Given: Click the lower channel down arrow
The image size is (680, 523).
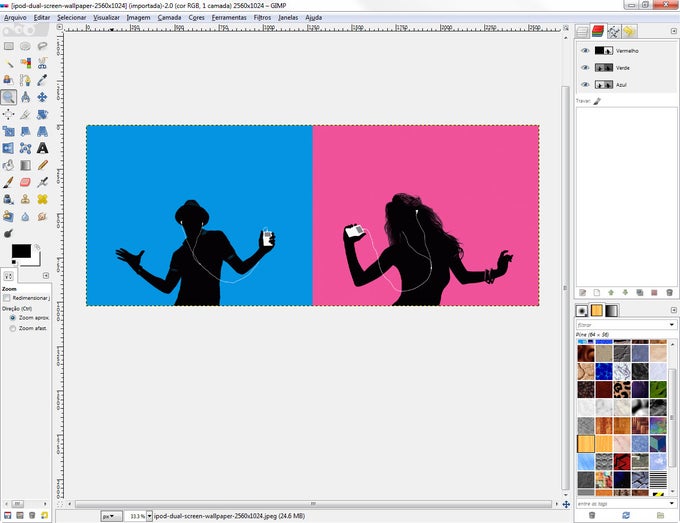Looking at the screenshot, I should [625, 293].
